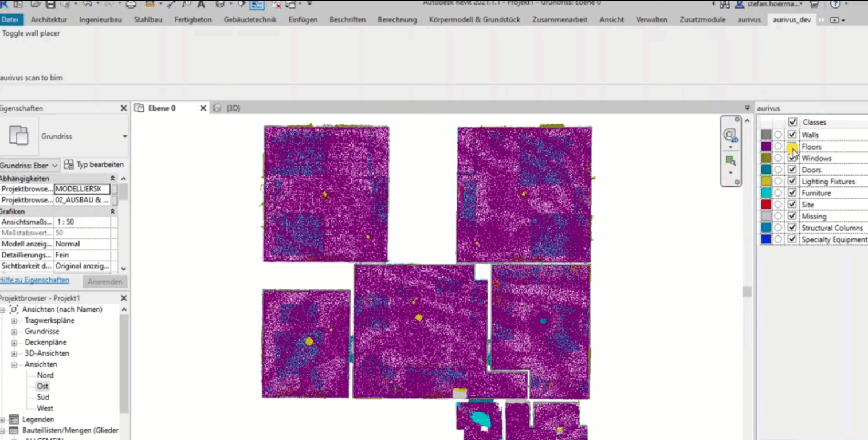868x440 pixels.
Task: Open the 2D navigation wheel
Action: (729, 135)
